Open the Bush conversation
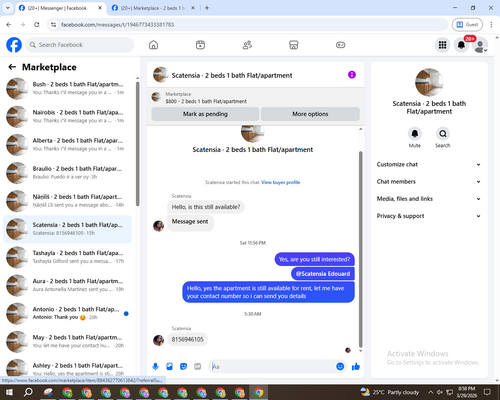500x400 pixels. click(x=67, y=88)
